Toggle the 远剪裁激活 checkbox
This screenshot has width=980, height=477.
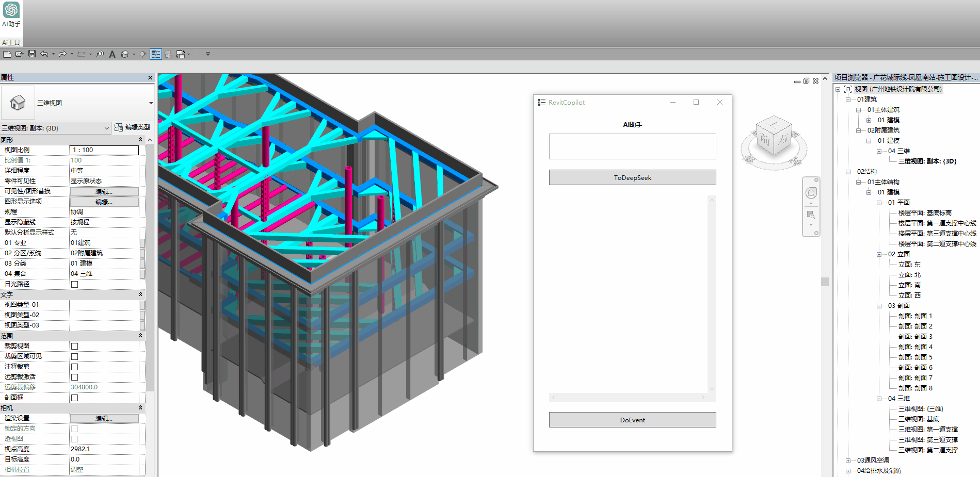coord(75,377)
